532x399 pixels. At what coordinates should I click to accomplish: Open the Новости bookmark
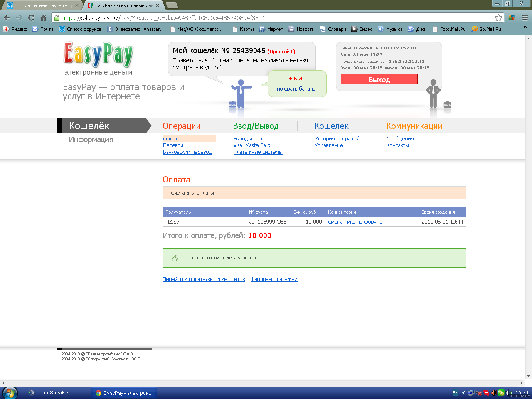point(301,29)
